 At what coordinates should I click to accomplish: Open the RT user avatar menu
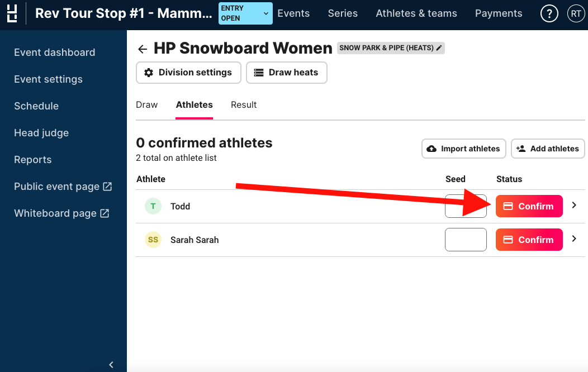tap(576, 14)
